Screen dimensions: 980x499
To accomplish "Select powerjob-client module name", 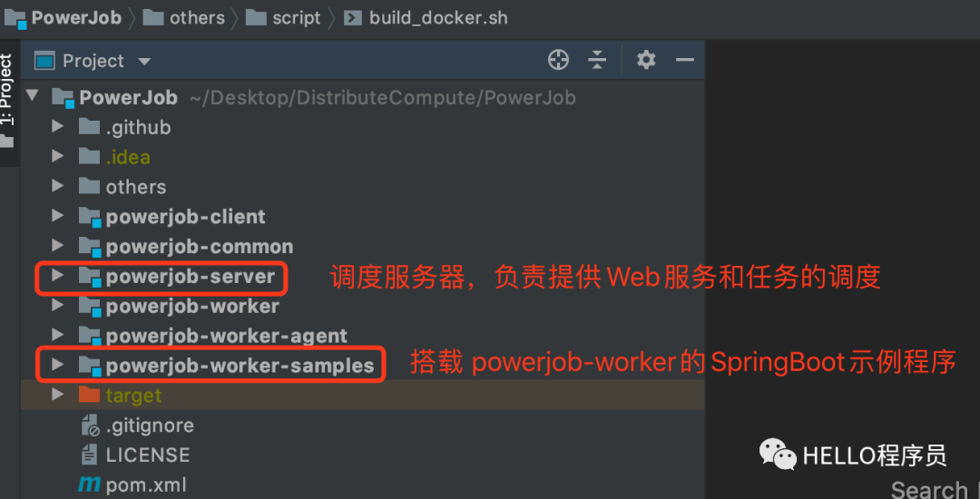I will coord(186,217).
